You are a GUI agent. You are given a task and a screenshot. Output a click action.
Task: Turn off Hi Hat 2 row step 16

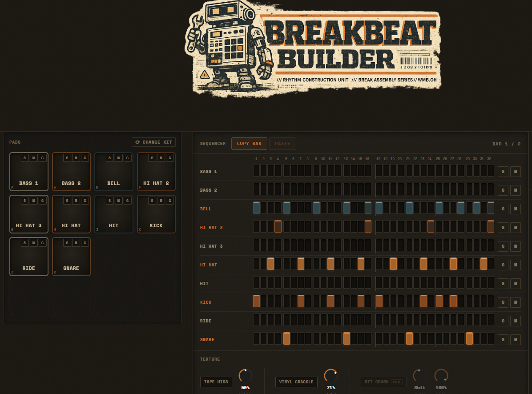368,226
